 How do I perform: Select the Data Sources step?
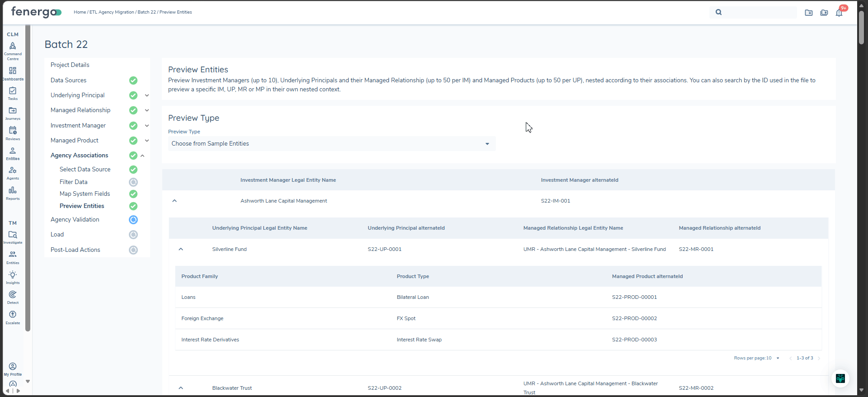pos(69,80)
